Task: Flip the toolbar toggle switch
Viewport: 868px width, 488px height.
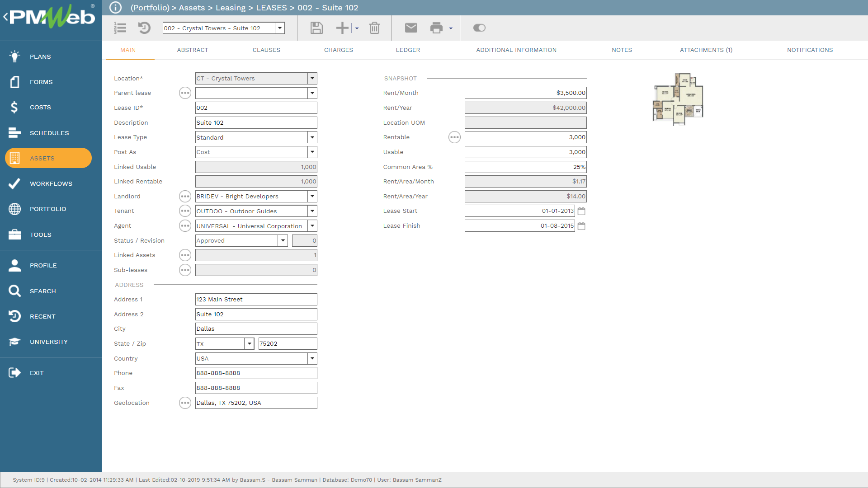Action: 479,28
